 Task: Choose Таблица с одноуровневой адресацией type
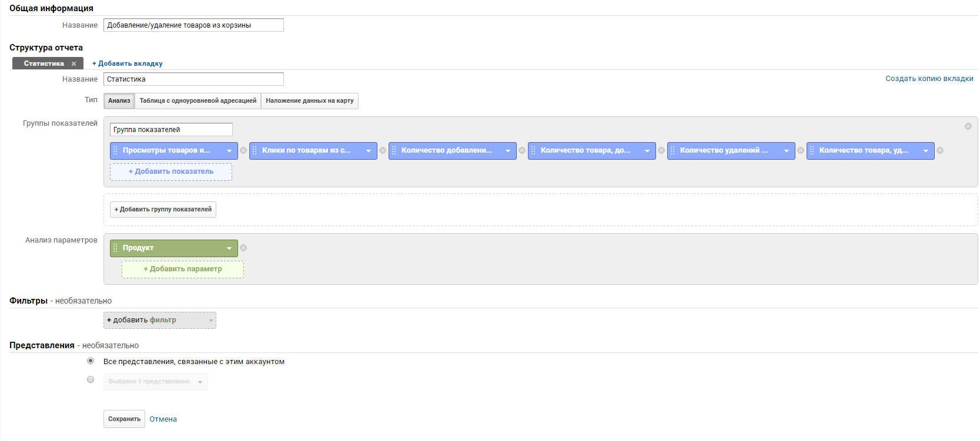point(198,101)
